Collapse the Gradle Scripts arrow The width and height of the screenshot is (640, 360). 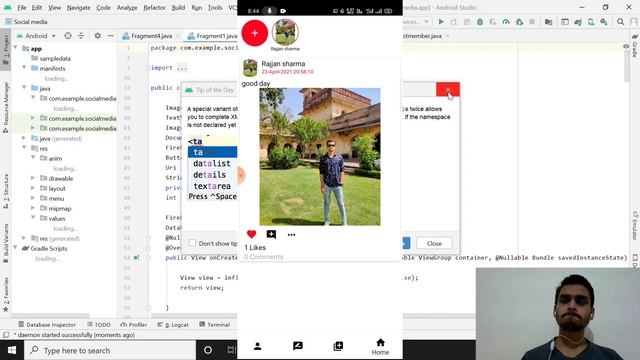[16, 248]
